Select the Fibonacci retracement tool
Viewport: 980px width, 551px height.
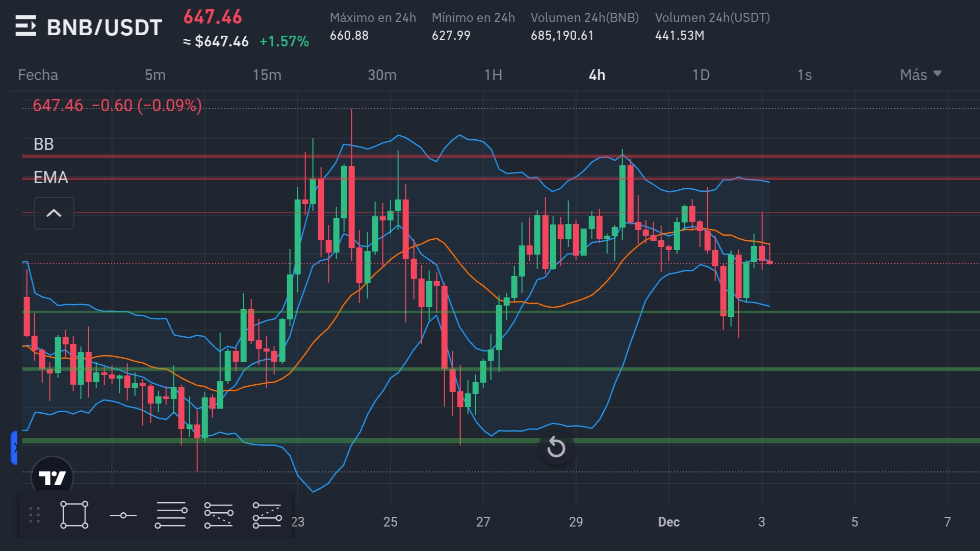coord(170,515)
